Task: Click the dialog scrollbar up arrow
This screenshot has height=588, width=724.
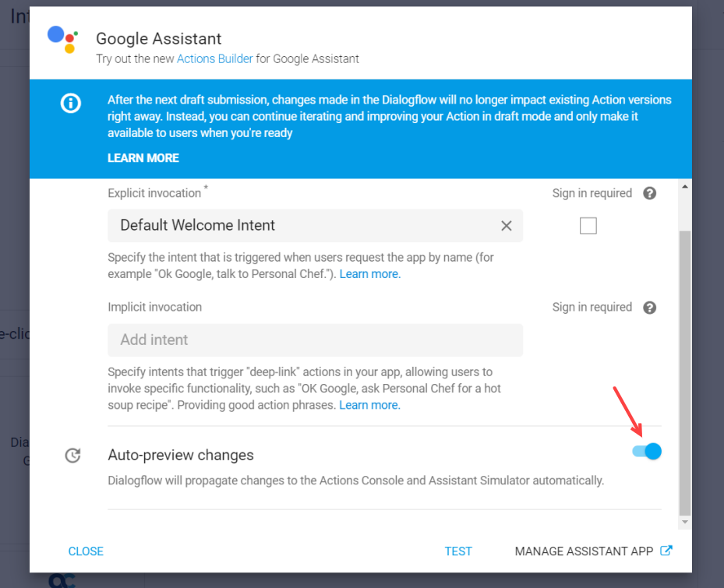Action: click(685, 187)
